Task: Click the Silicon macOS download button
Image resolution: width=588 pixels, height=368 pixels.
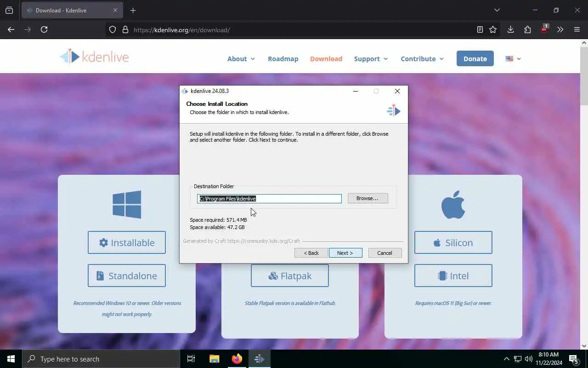Action: tap(453, 242)
